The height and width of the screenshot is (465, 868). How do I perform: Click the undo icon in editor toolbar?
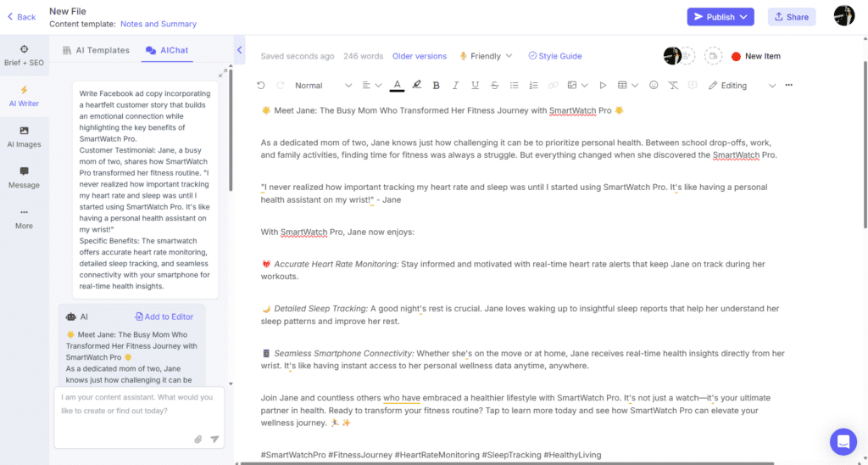[261, 86]
